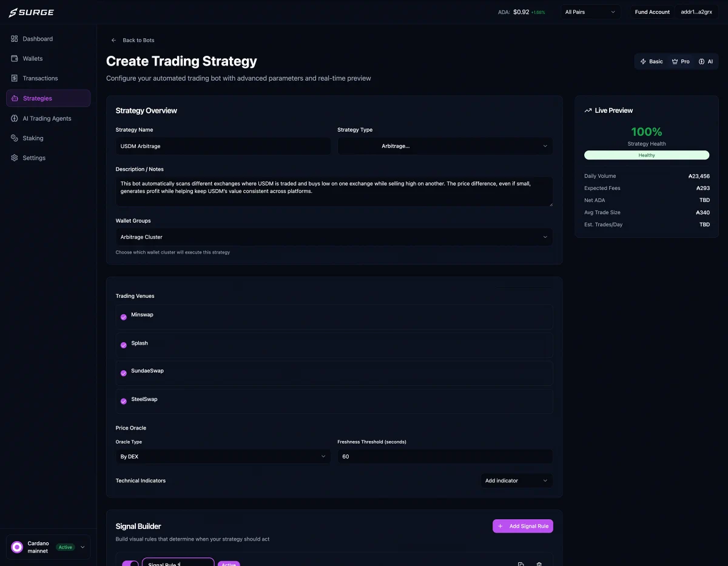Open the Wallet Groups dropdown
The width and height of the screenshot is (728, 566).
334,237
